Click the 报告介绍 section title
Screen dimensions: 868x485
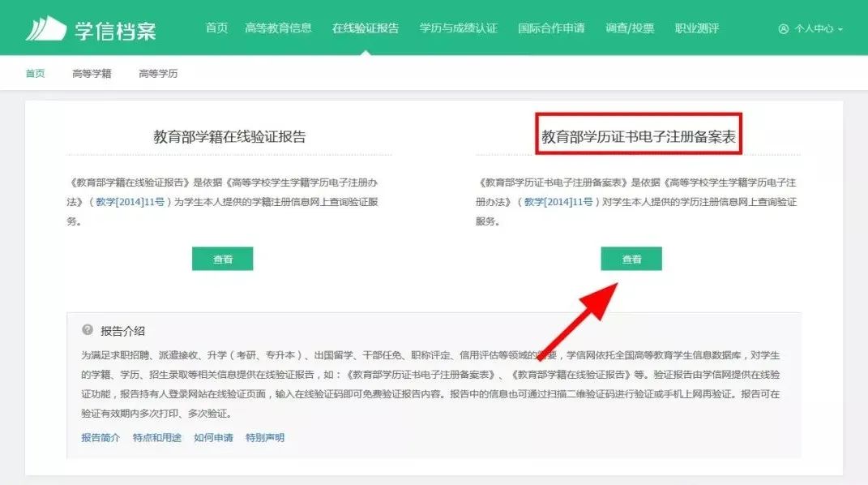pos(122,331)
